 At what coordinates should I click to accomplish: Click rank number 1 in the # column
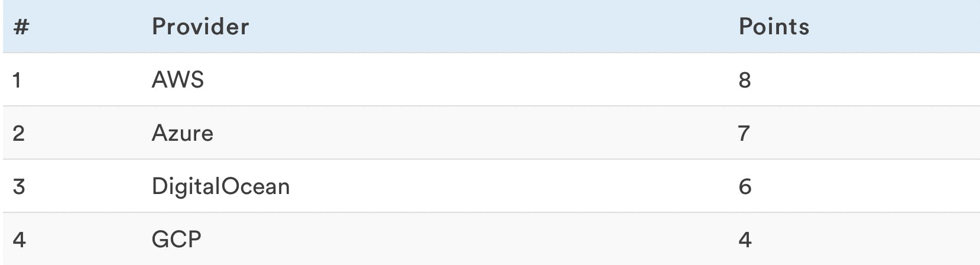17,80
